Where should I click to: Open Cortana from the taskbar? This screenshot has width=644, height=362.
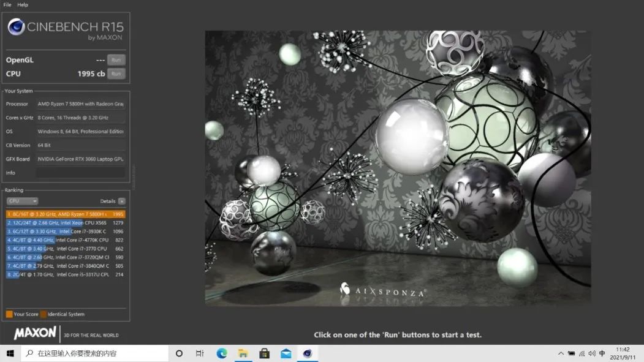[179, 353]
